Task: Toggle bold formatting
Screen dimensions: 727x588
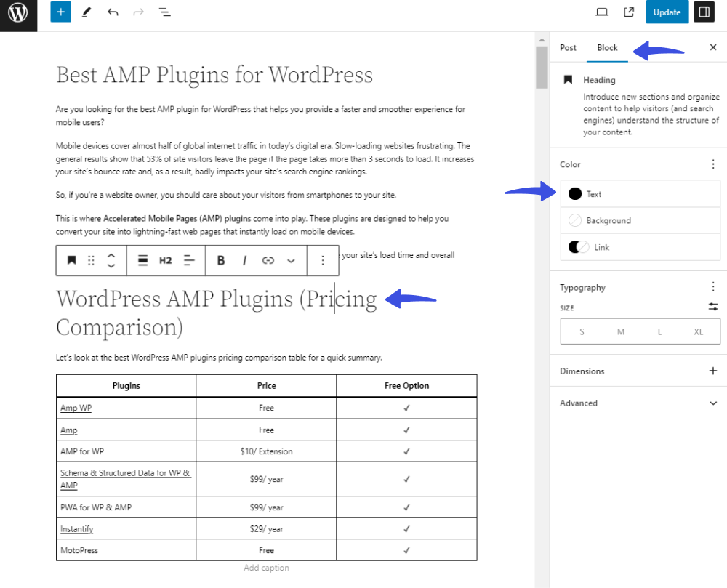Action: (x=221, y=260)
